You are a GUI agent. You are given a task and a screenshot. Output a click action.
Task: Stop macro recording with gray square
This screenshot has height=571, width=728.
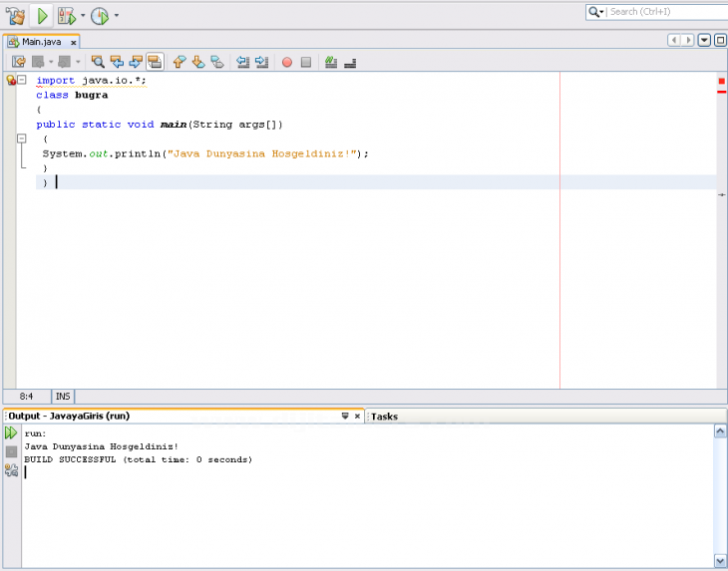coord(306,62)
